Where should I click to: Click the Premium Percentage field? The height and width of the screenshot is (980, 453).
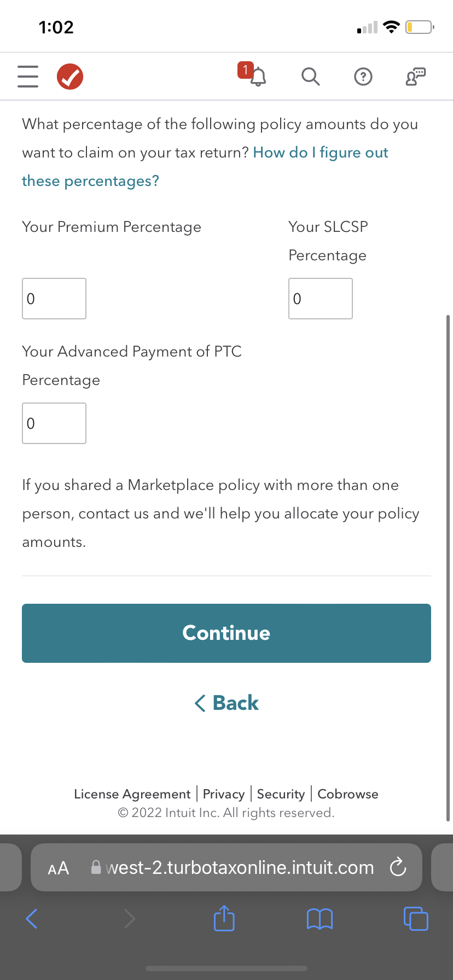[54, 299]
